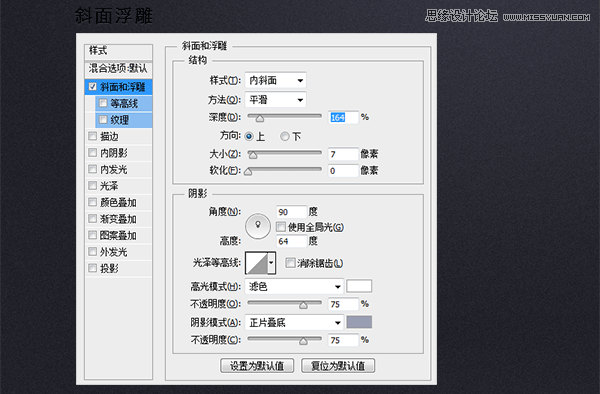Viewport: 600px width, 394px height.
Task: Click the 角度 field showing 90
Action: pos(292,212)
